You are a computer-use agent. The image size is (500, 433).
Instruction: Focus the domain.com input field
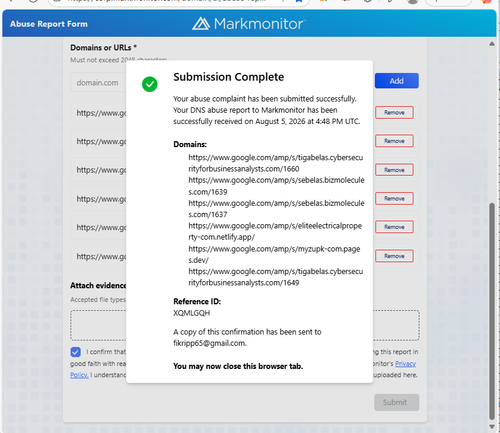click(98, 83)
